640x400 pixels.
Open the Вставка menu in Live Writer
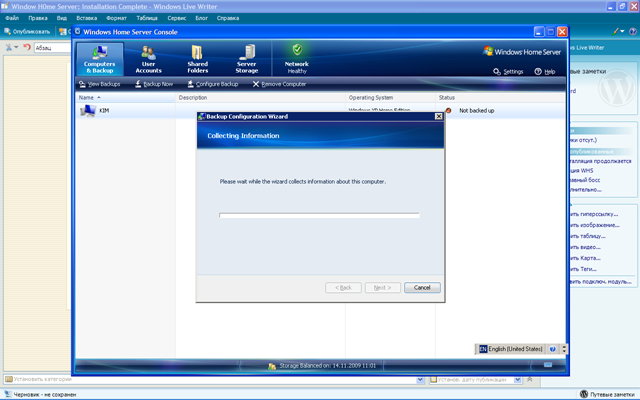(x=87, y=18)
